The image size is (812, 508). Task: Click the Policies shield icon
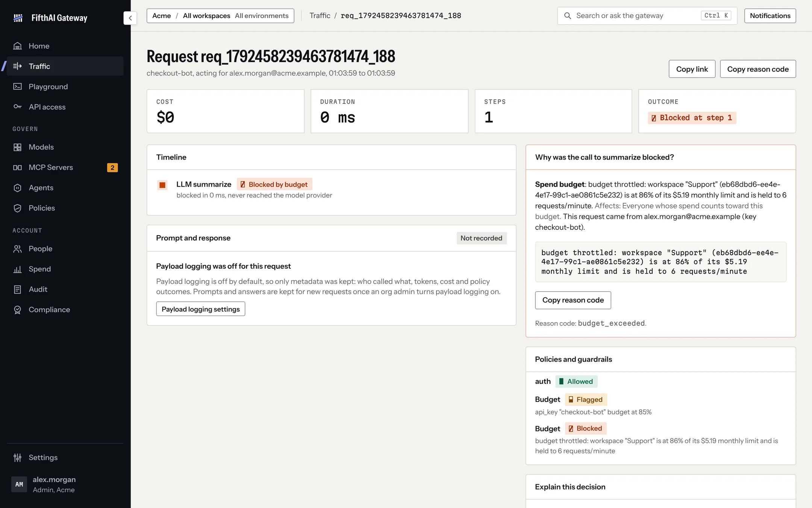coord(17,208)
